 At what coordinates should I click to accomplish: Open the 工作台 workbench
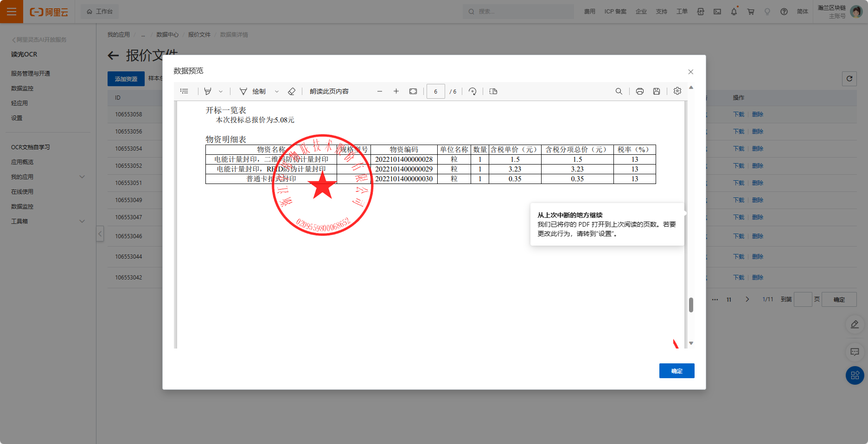pyautogui.click(x=100, y=12)
